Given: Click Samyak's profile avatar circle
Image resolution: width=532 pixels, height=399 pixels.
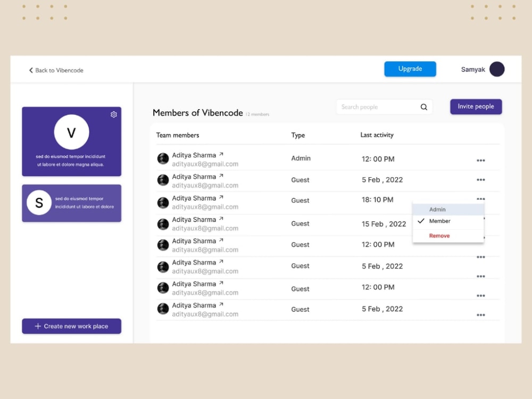Looking at the screenshot, I should (497, 69).
